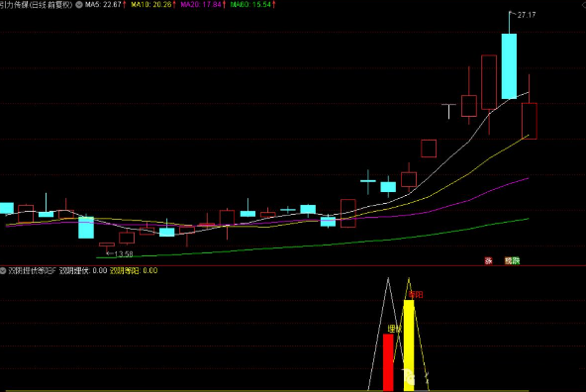Click the indicator name label in sub-panel
This screenshot has width=586, height=392.
point(32,270)
